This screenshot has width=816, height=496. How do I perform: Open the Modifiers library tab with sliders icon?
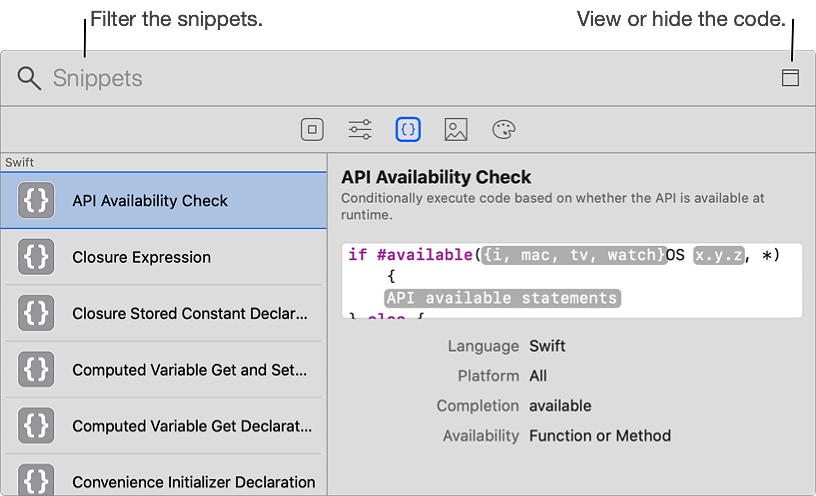360,129
